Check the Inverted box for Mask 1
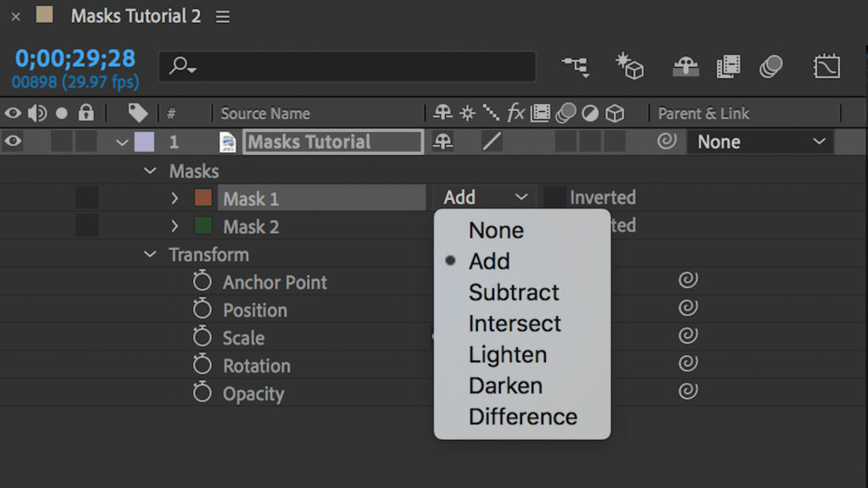Viewport: 868px width, 488px height. [555, 197]
